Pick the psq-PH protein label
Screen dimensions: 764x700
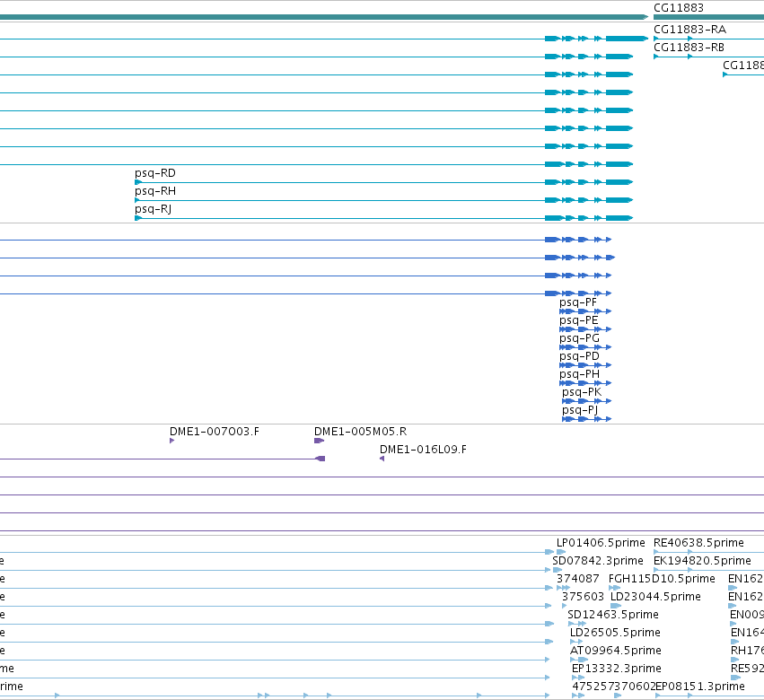[579, 374]
